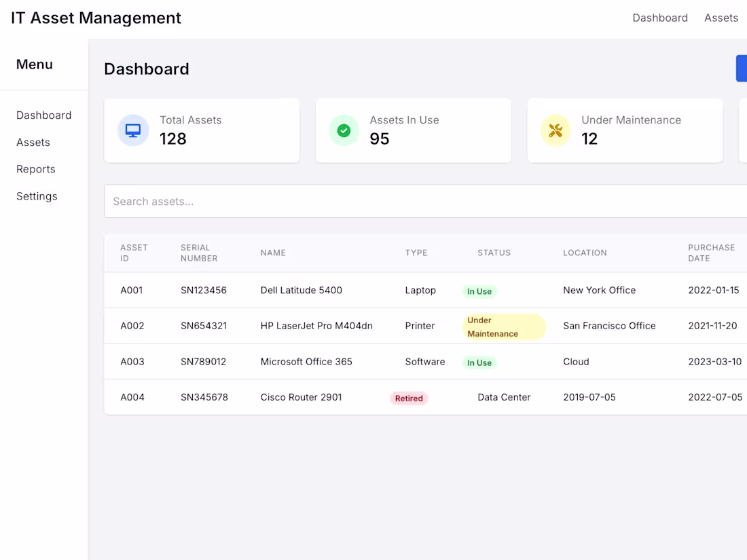The width and height of the screenshot is (747, 560).
Task: Select asset ID A002
Action: [132, 326]
